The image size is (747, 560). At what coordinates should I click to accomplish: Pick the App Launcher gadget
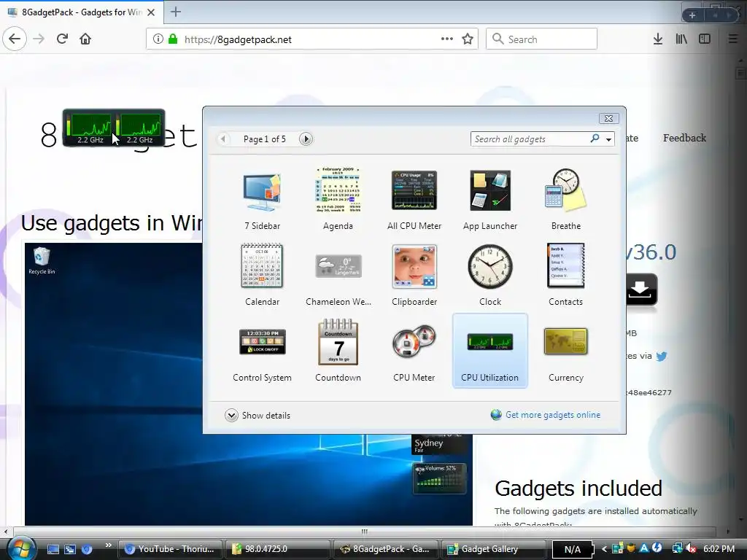[489, 190]
